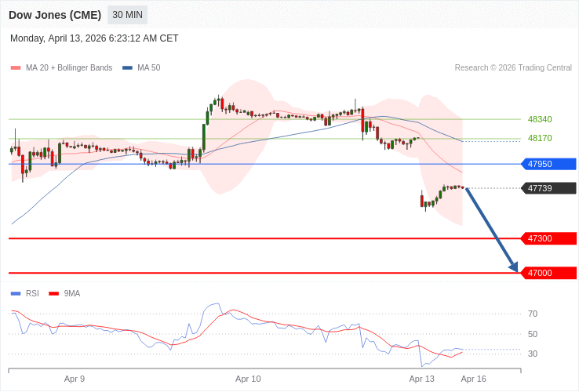
Task: Click the 47000 red support tag
Action: pyautogui.click(x=548, y=273)
